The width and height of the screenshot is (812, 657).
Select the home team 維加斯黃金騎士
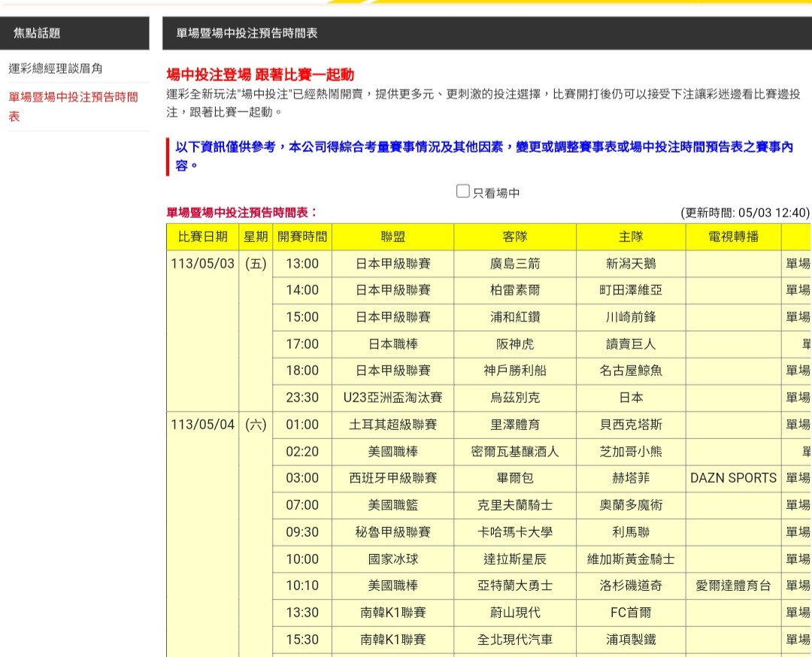coord(631,559)
